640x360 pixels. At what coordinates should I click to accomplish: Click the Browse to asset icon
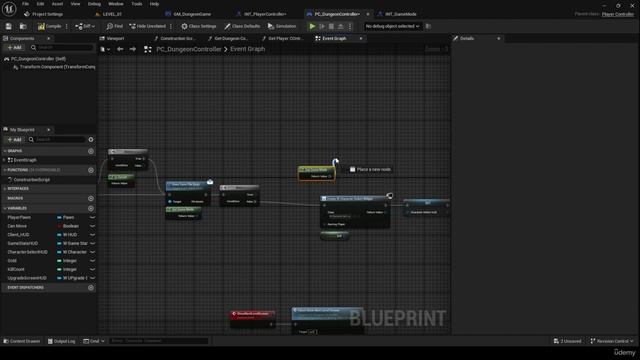coord(23,26)
